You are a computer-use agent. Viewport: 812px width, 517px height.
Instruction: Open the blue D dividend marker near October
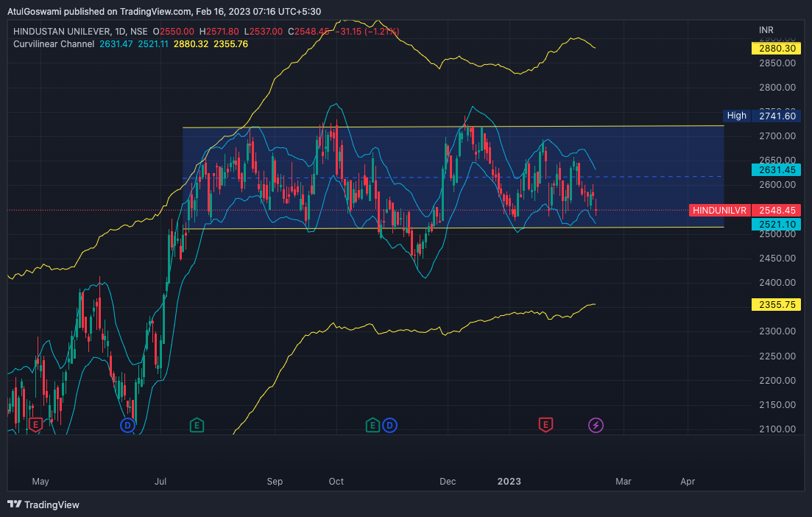[x=389, y=426]
